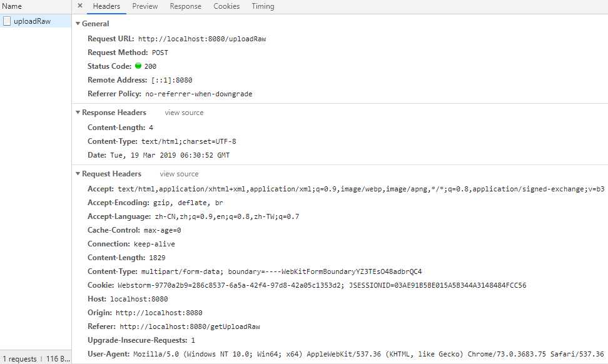Click the Request URL label

pyautogui.click(x=111, y=39)
